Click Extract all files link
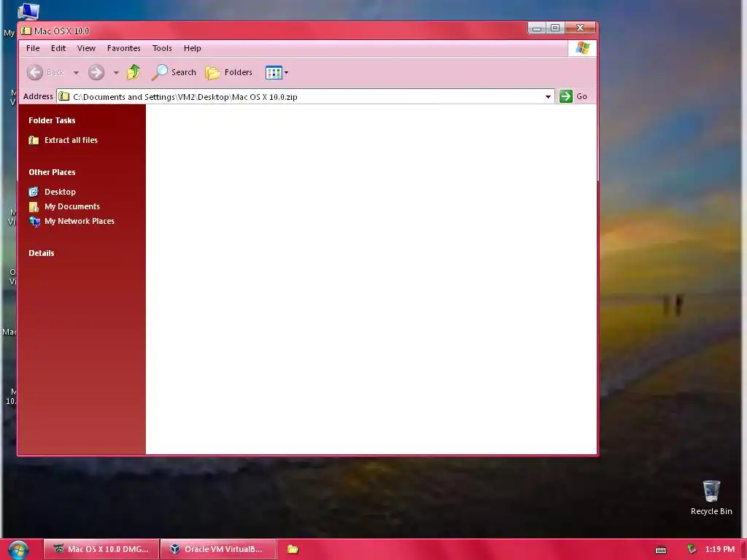 [x=71, y=140]
